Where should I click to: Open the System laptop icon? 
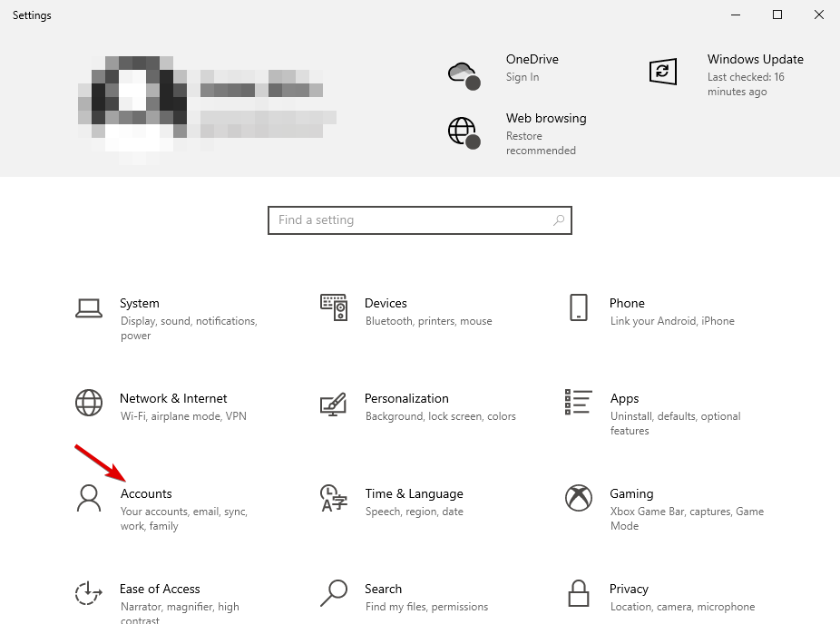[89, 308]
